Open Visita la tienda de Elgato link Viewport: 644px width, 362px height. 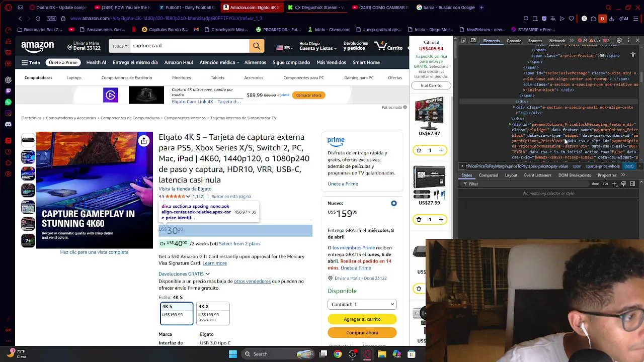[185, 189]
